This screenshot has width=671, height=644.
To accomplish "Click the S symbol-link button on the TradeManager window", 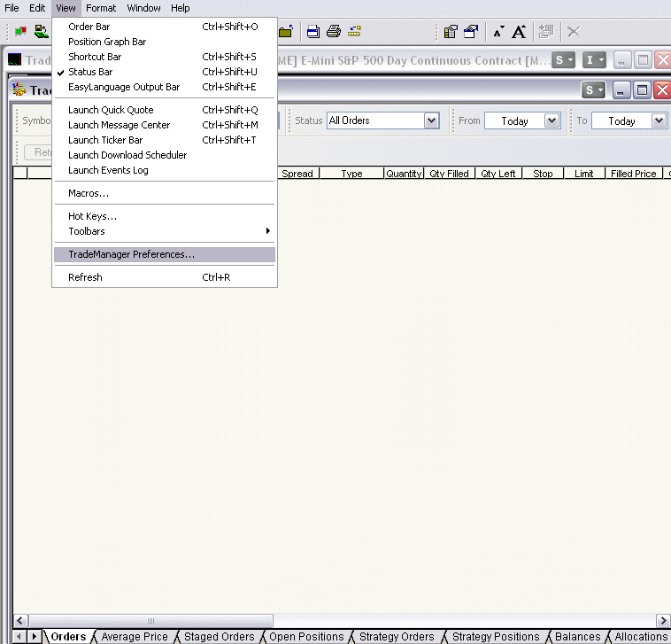I will (593, 89).
